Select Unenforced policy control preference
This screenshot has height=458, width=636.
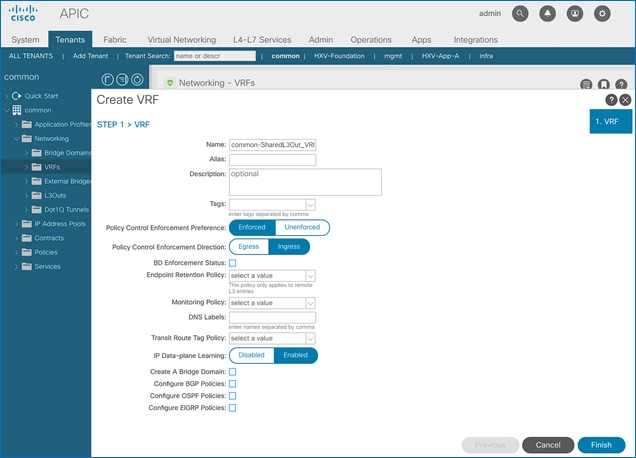302,228
